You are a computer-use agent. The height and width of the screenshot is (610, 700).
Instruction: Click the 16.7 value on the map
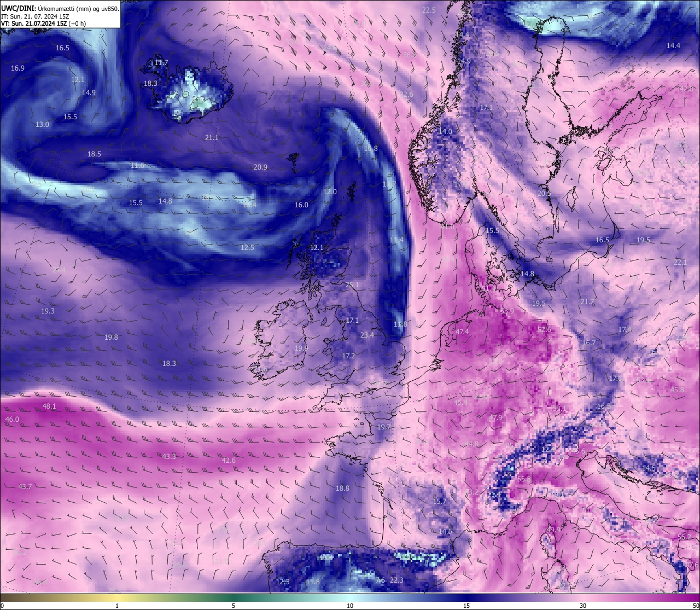pyautogui.click(x=589, y=343)
